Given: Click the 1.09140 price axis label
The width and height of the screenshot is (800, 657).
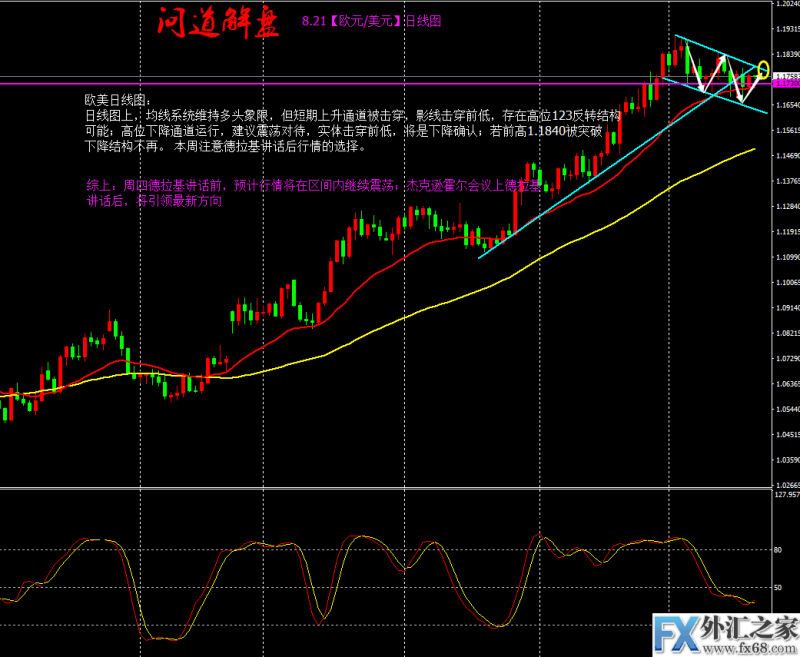Looking at the screenshot, I should (787, 308).
